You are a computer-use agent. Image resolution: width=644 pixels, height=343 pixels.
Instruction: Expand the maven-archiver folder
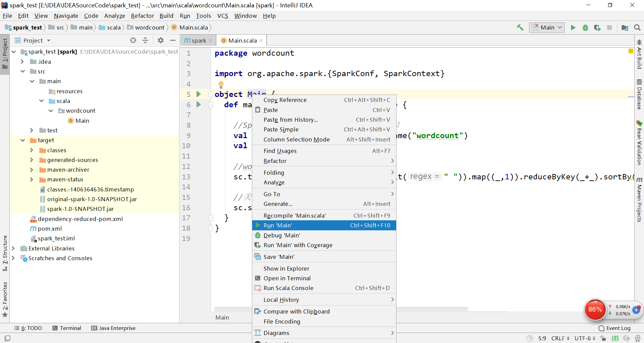pos(32,170)
